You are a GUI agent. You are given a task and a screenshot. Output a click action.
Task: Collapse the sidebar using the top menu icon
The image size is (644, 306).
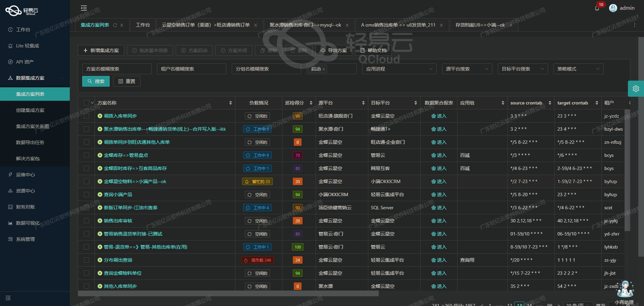coord(84,8)
